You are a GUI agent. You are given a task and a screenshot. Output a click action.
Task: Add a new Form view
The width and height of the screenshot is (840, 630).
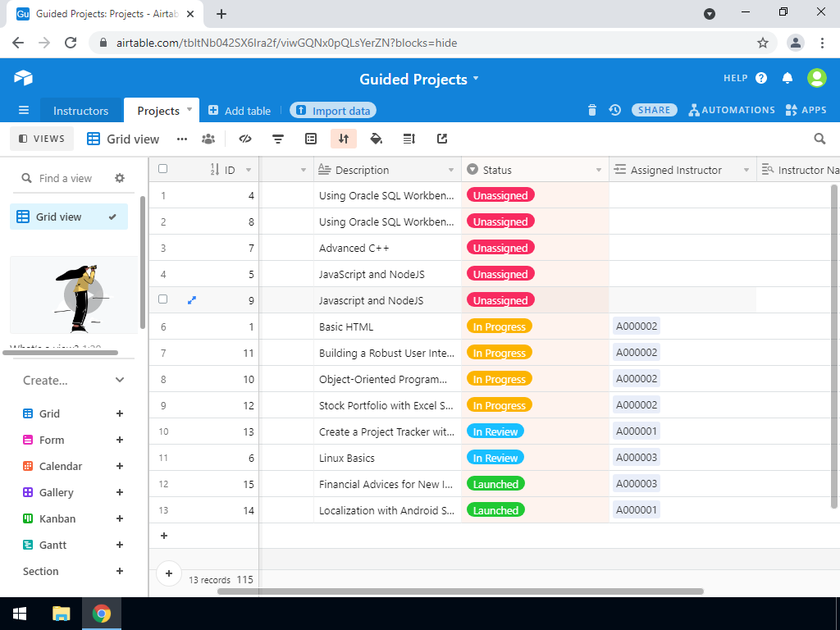[120, 440]
